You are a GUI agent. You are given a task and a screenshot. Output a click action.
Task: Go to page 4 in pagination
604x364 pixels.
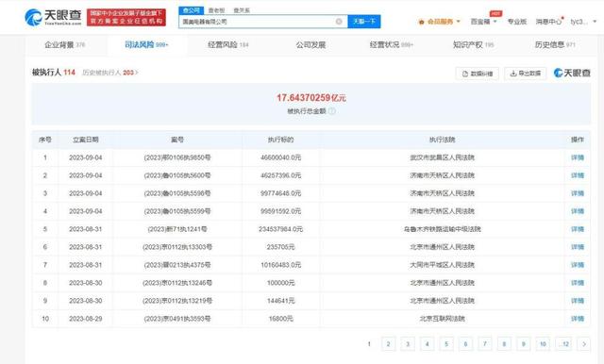(427, 343)
